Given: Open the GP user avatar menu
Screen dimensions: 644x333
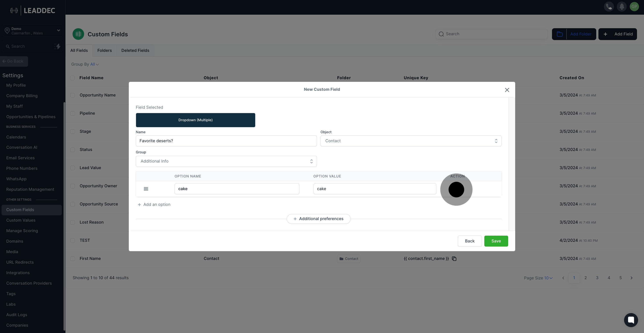Looking at the screenshot, I should pyautogui.click(x=634, y=7).
